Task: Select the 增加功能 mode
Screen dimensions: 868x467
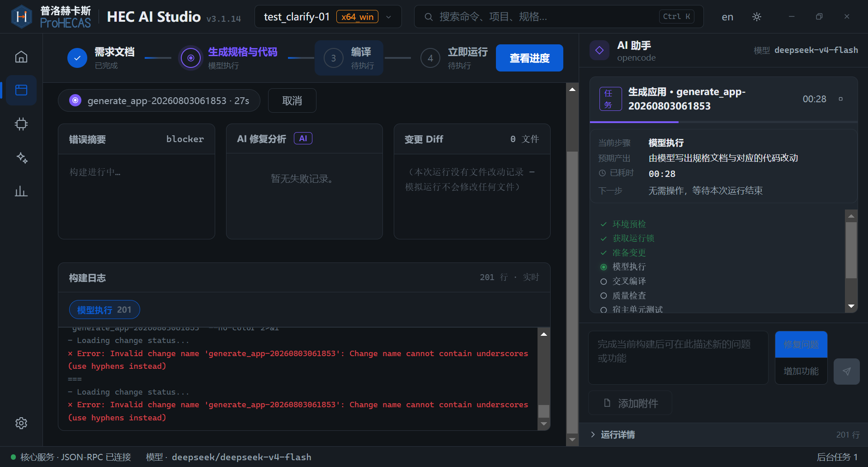Action: click(801, 371)
